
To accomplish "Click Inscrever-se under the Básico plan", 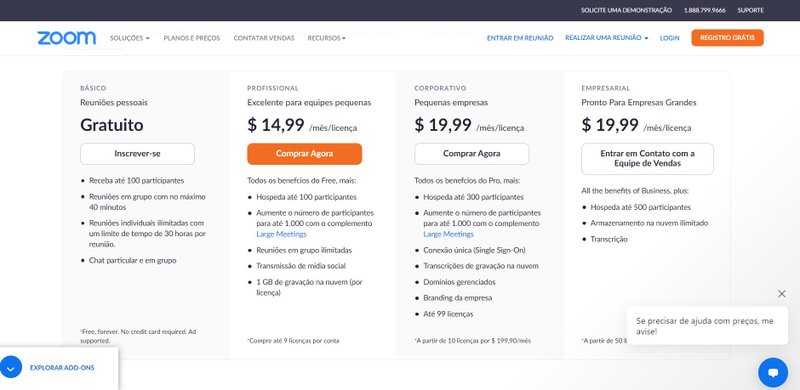I will (x=137, y=154).
